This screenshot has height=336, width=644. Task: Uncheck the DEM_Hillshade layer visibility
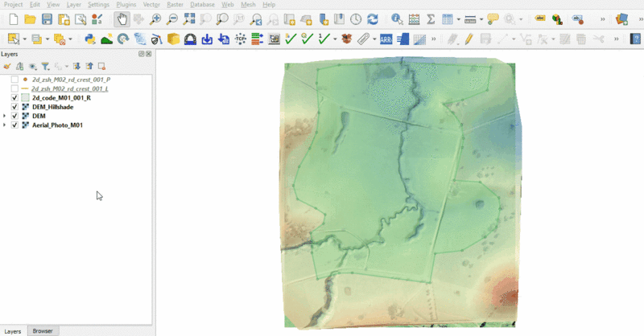pos(15,107)
